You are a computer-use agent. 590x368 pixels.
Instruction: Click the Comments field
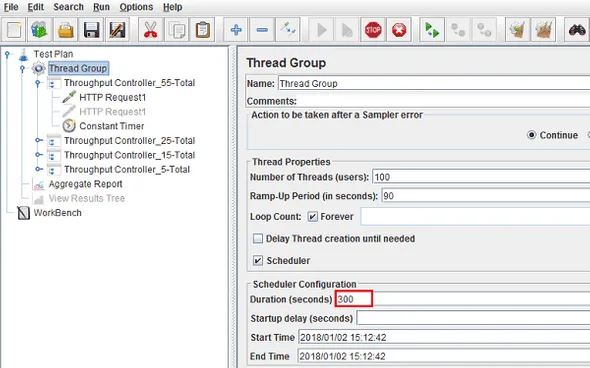coord(444,101)
